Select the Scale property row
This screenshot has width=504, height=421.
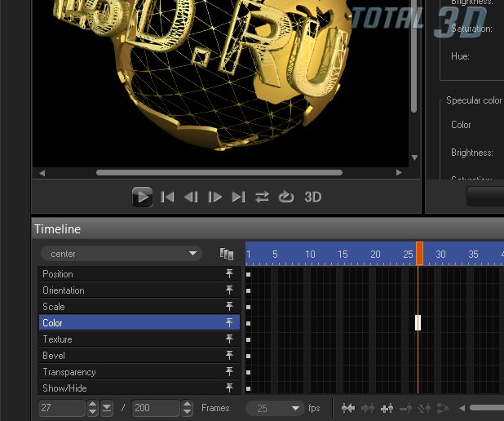[x=139, y=307]
